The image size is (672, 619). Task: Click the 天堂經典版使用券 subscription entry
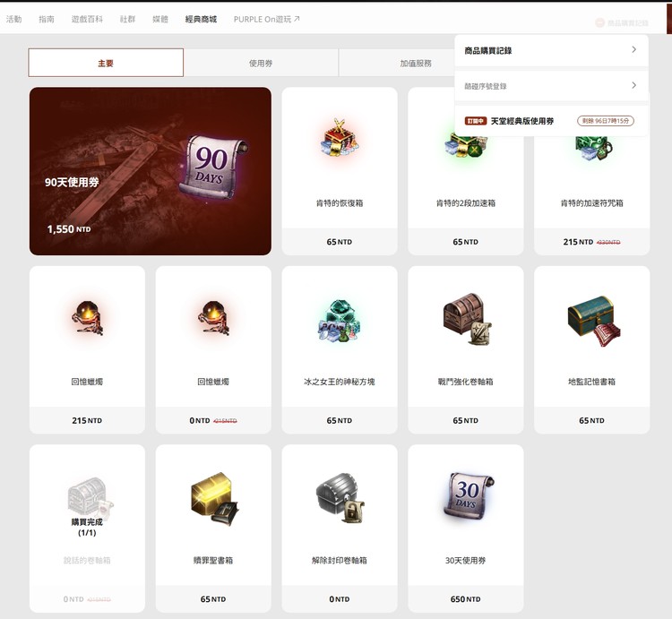click(552, 121)
